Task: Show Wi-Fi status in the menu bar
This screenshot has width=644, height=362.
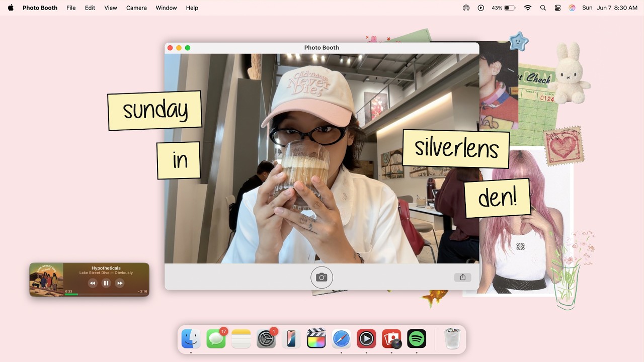Action: (528, 8)
